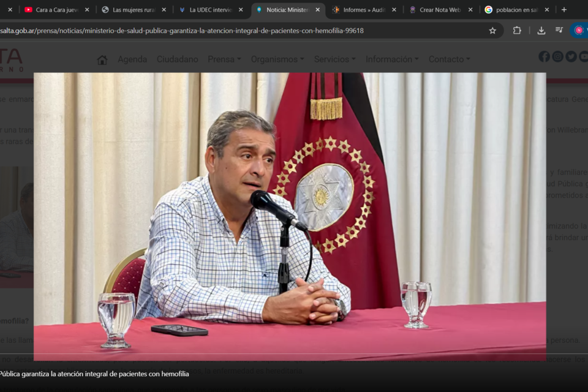This screenshot has height=392, width=588.
Task: Open the browser extensions puzzle icon
Action: click(517, 31)
